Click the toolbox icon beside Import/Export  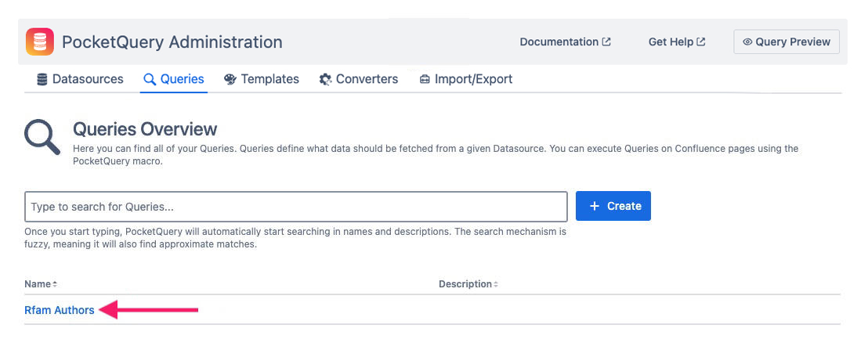click(x=425, y=79)
